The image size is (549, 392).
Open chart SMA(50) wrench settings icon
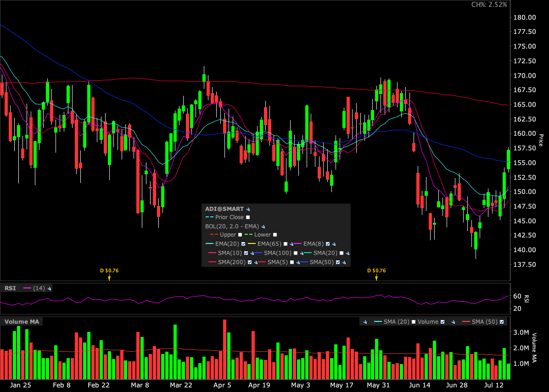click(x=344, y=262)
